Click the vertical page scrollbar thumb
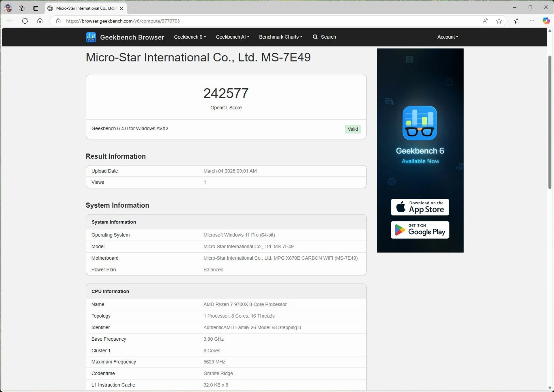The height and width of the screenshot is (392, 554). [x=550, y=122]
